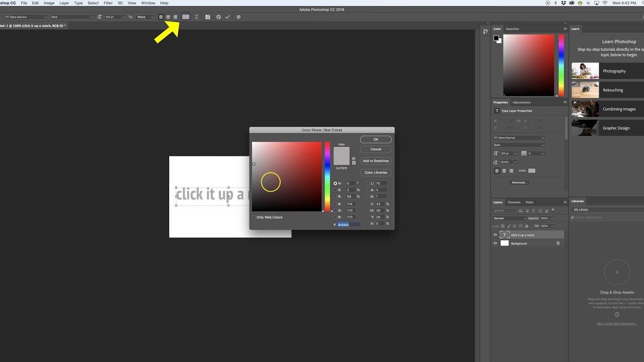Select the L lightness radio button

tap(368, 184)
